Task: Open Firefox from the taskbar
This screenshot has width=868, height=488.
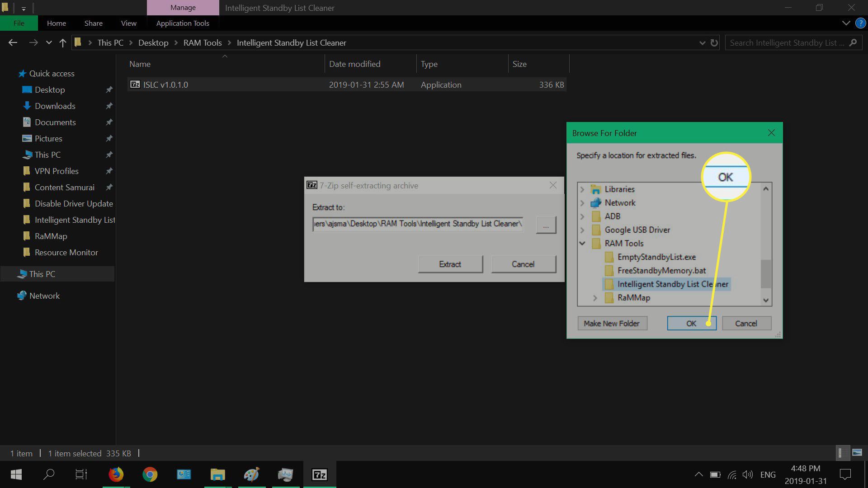Action: [x=116, y=474]
